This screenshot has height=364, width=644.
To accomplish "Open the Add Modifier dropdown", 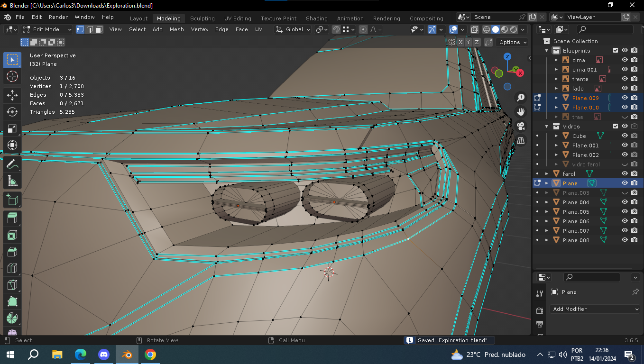I will (x=596, y=309).
